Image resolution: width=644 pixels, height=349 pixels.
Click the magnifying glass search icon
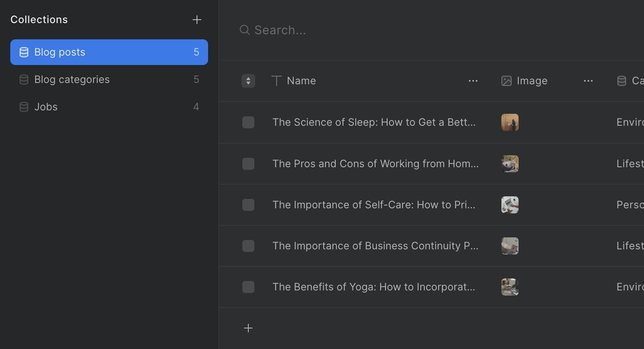point(244,29)
